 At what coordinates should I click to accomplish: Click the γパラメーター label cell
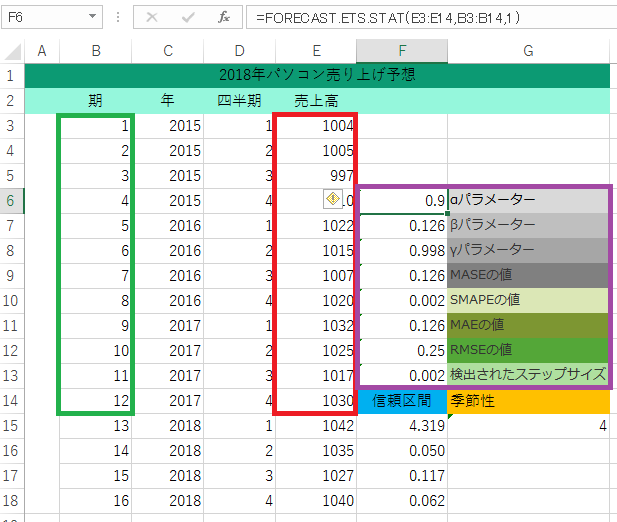point(528,251)
